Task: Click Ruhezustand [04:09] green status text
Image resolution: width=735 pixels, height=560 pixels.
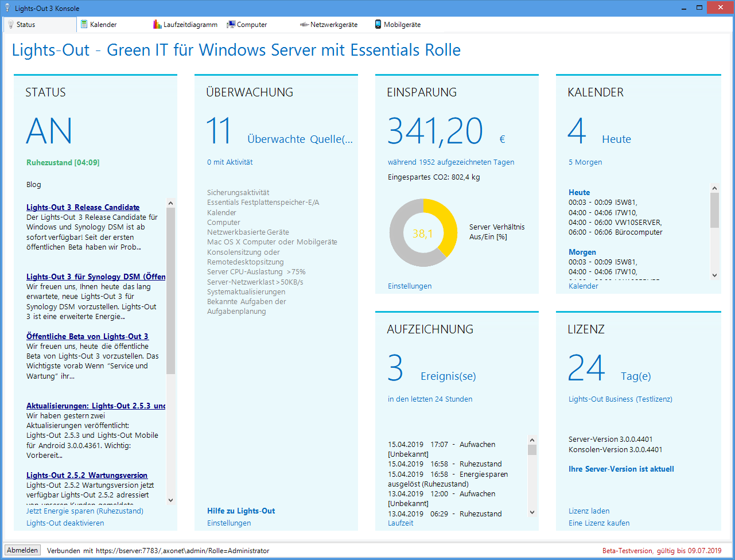Action: [x=63, y=162]
